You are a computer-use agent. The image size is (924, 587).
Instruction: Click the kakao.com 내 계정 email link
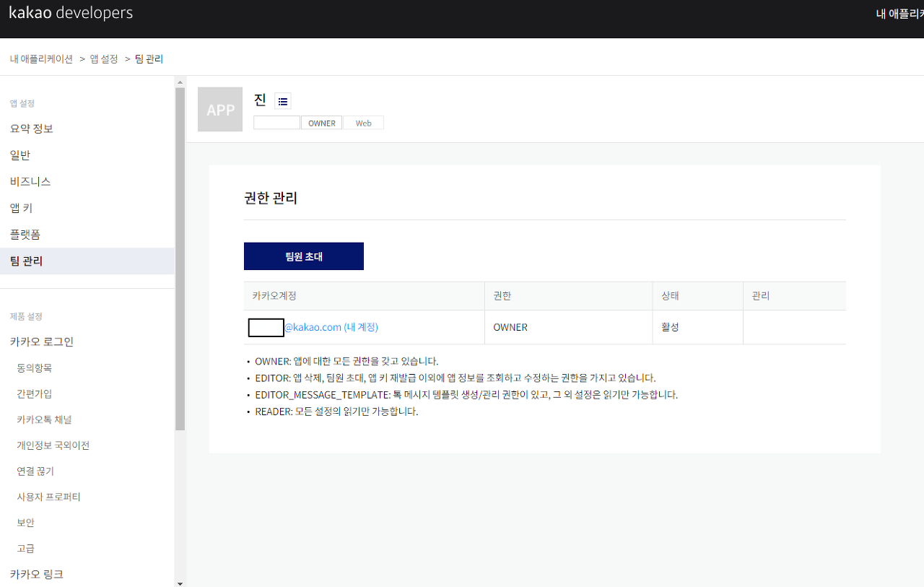click(331, 327)
